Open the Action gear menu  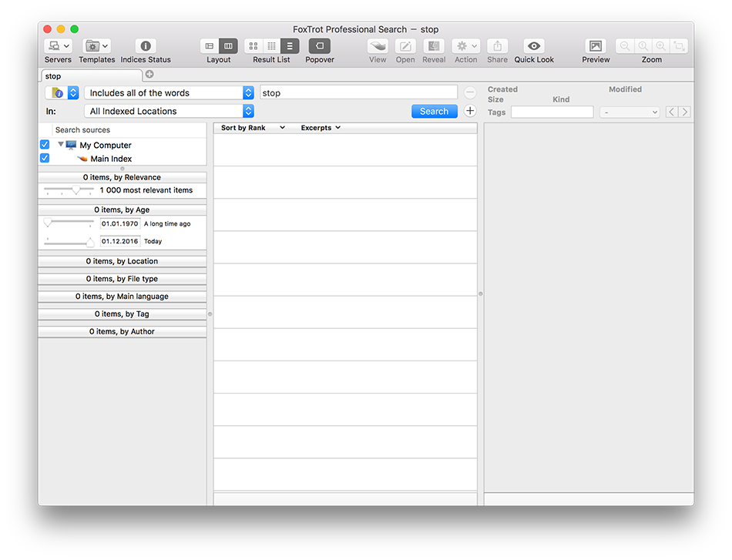click(466, 45)
